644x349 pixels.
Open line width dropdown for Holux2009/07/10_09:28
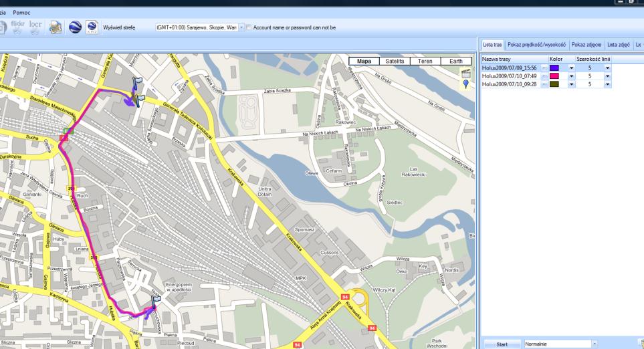(x=607, y=84)
